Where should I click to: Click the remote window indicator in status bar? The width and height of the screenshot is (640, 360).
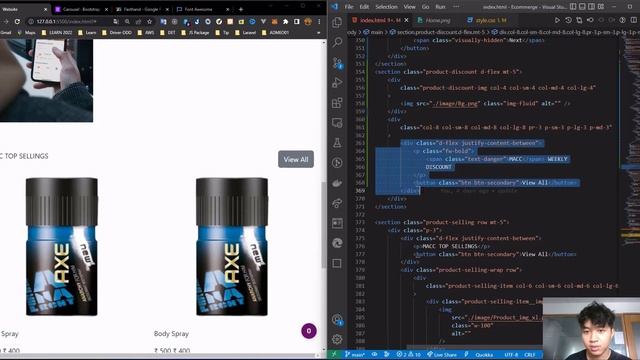[334, 354]
